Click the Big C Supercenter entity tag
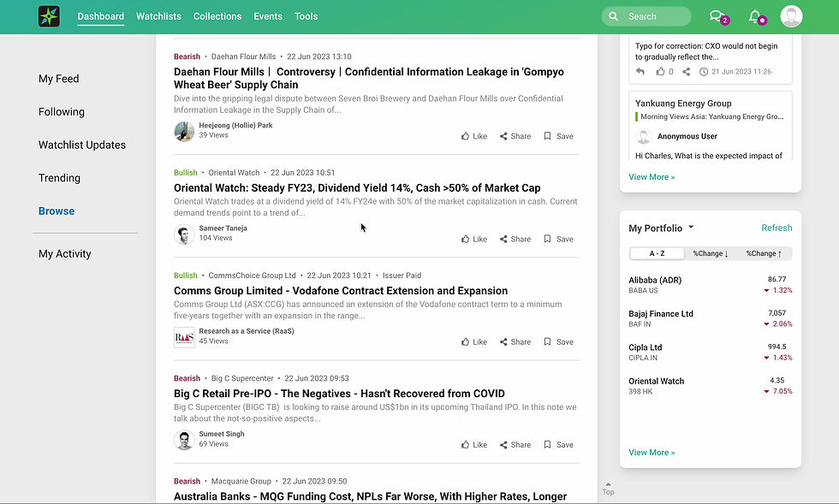Screen dimensions: 839x504 [x=241, y=378]
